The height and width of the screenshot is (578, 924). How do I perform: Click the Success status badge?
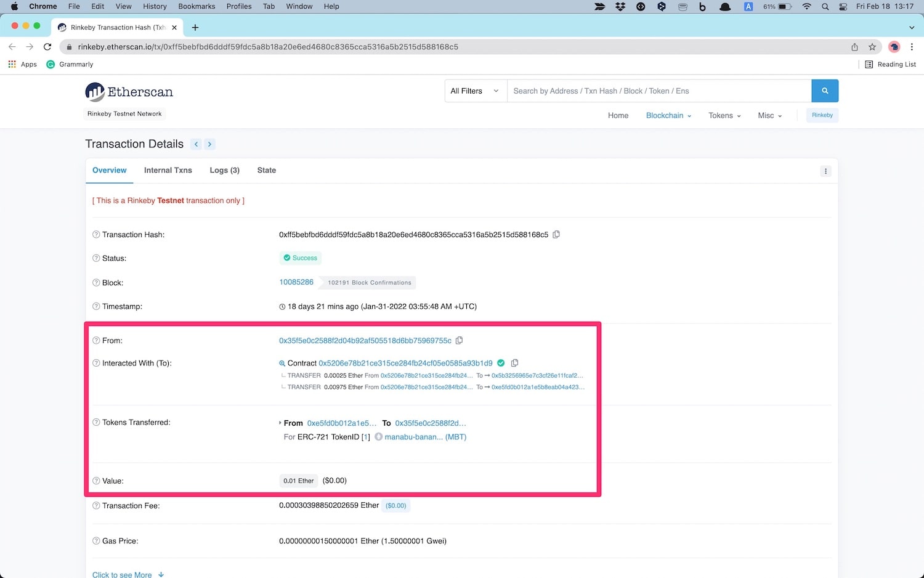click(x=300, y=258)
